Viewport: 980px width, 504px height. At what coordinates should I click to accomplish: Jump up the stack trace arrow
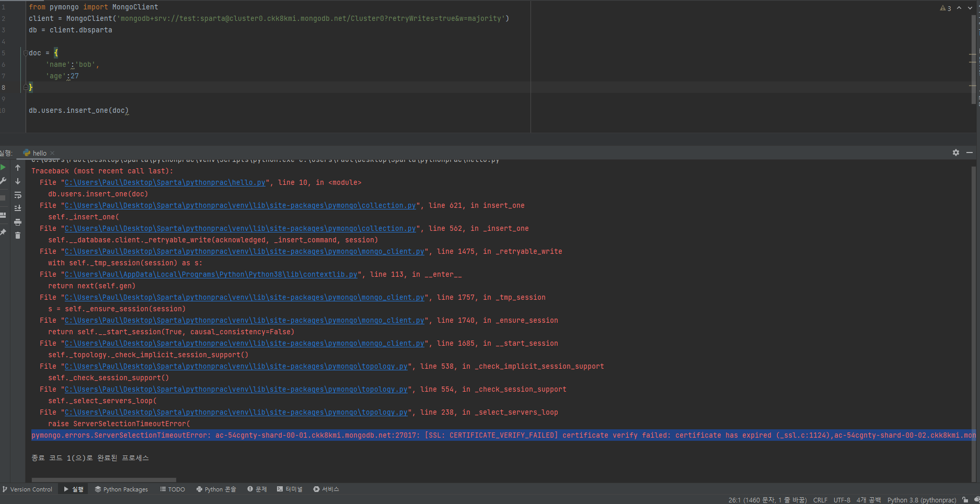18,168
